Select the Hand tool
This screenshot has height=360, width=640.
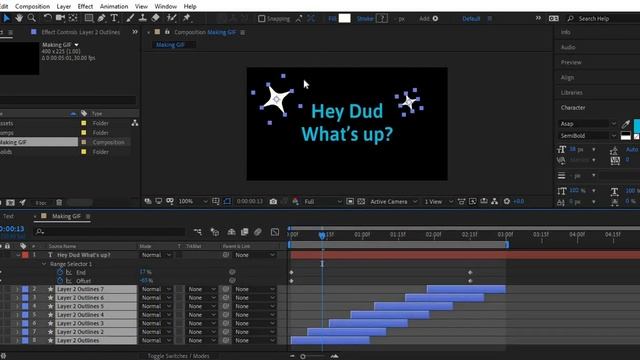19,18
